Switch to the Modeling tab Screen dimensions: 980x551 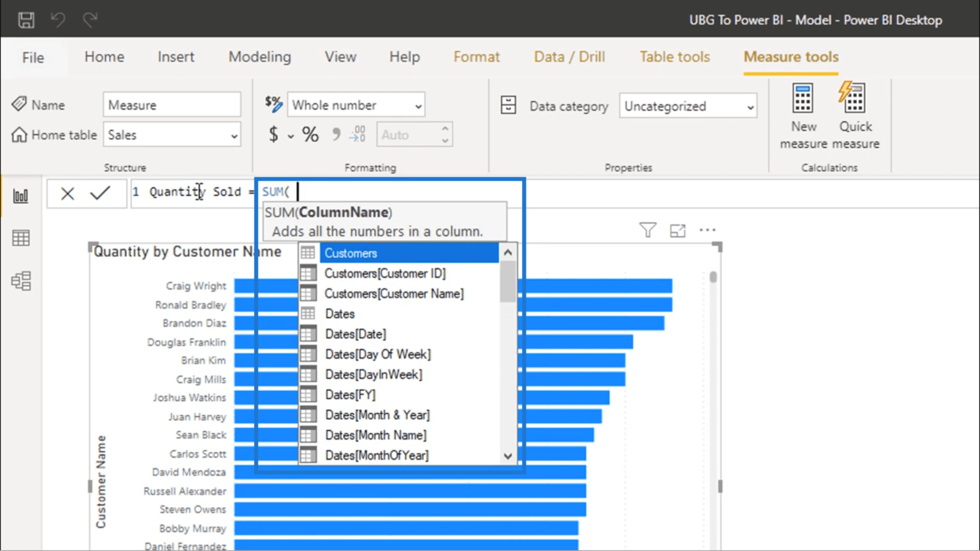[260, 57]
